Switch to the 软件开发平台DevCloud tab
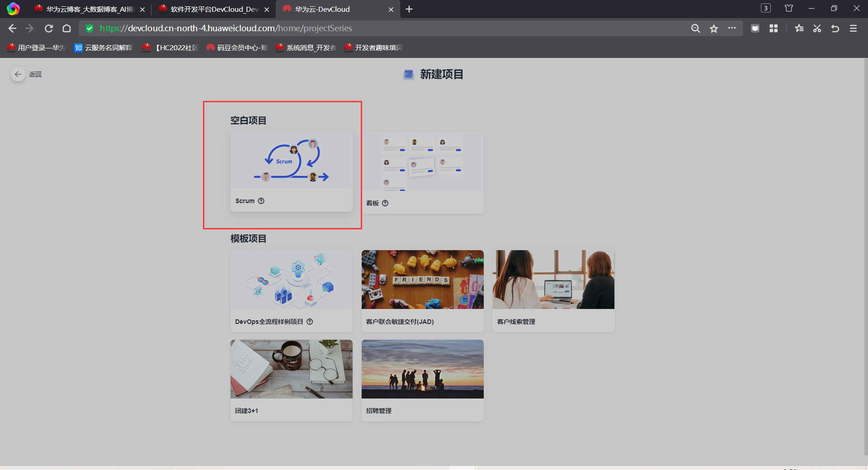The height and width of the screenshot is (470, 868). point(213,9)
